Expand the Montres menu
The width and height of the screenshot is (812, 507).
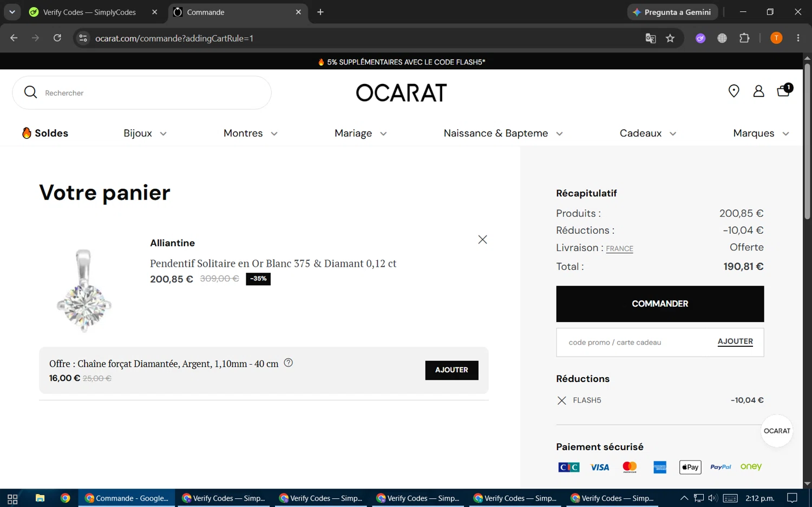coord(250,133)
